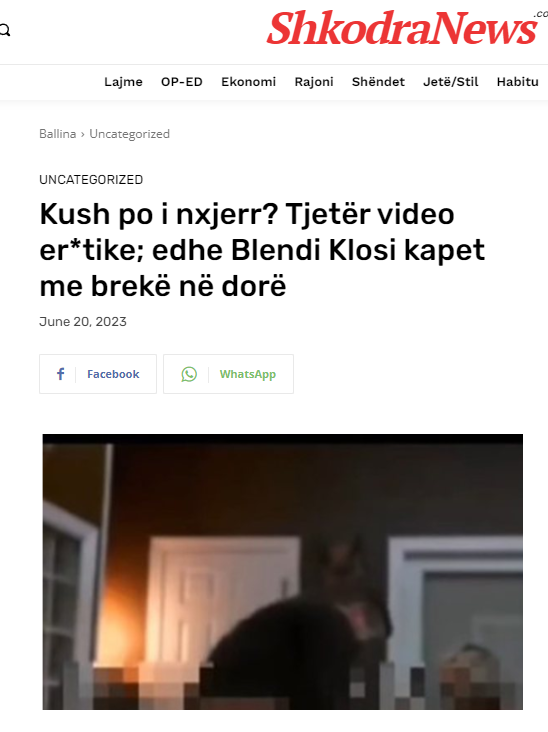548x732 pixels.
Task: Click Uncategorized in the breadcrumb trail
Action: [x=129, y=134]
